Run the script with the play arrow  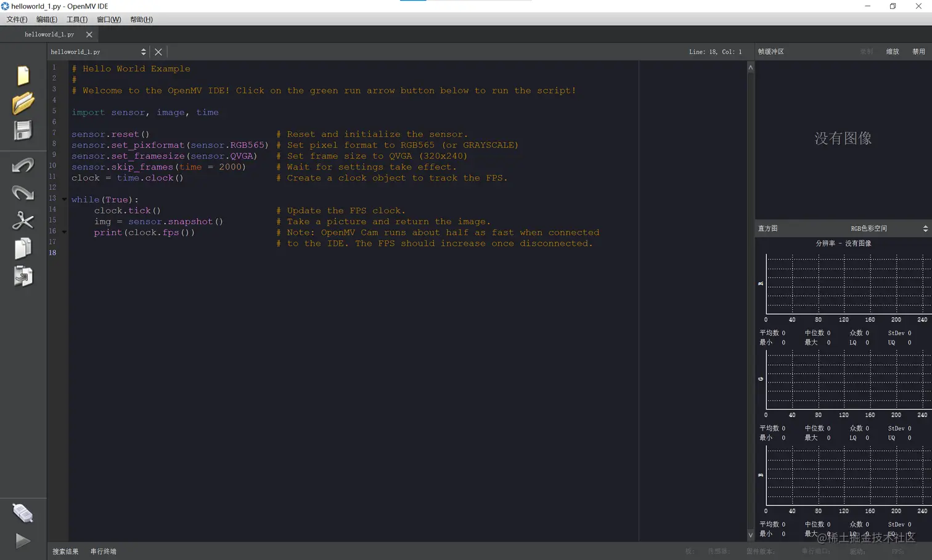pos(23,541)
